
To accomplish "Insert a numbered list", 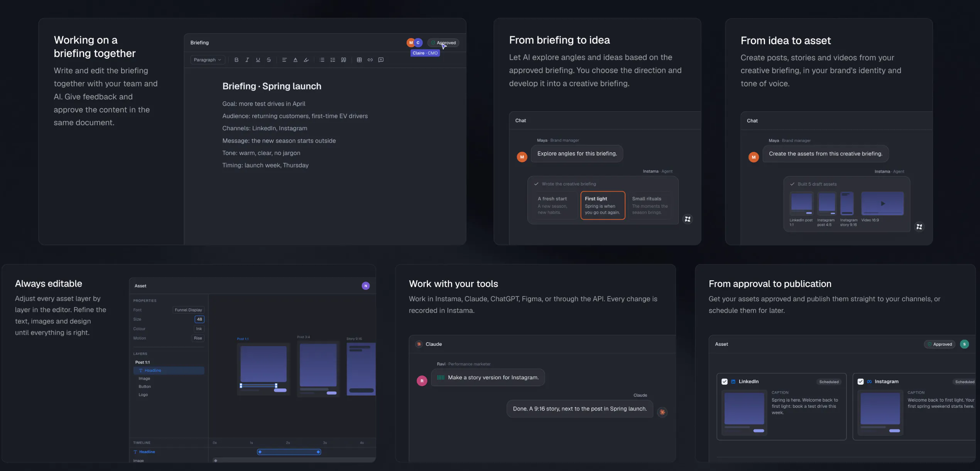I will (333, 60).
